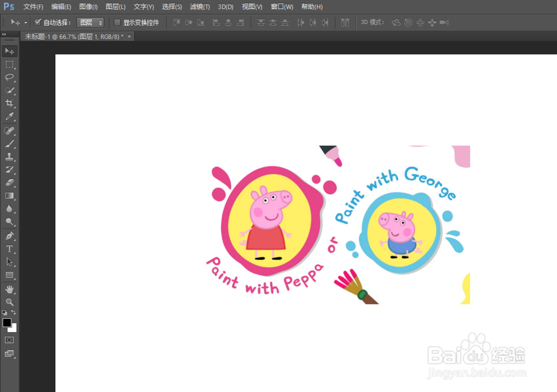This screenshot has width=557, height=392.
Task: Open the 编辑(E) menu
Action: [61, 7]
